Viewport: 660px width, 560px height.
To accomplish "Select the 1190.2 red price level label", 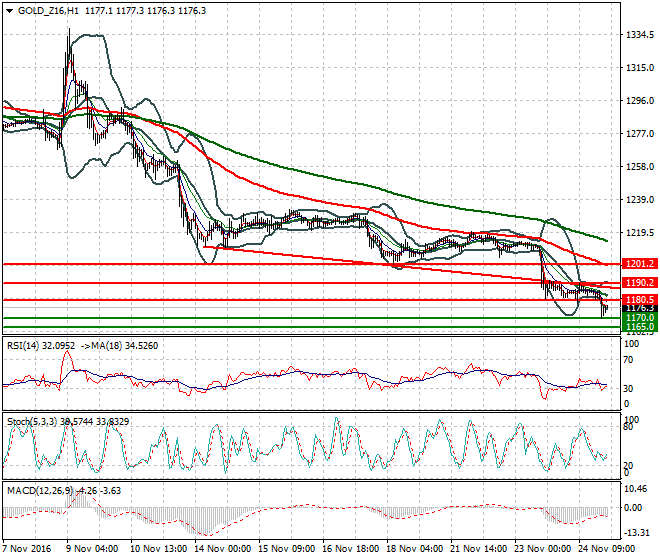I will pyautogui.click(x=640, y=283).
